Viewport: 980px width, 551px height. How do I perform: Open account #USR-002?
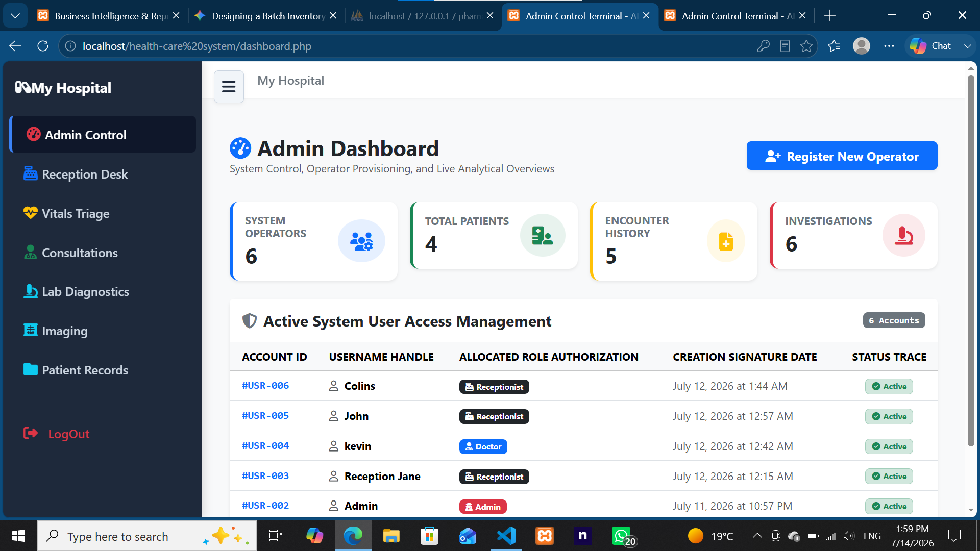pos(265,506)
